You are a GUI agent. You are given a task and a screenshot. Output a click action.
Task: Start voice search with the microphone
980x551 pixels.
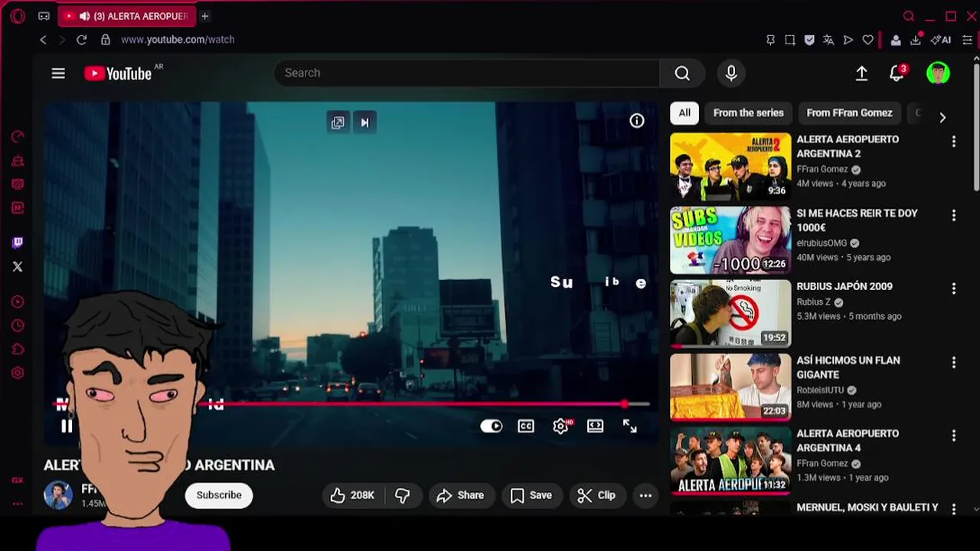pyautogui.click(x=731, y=73)
